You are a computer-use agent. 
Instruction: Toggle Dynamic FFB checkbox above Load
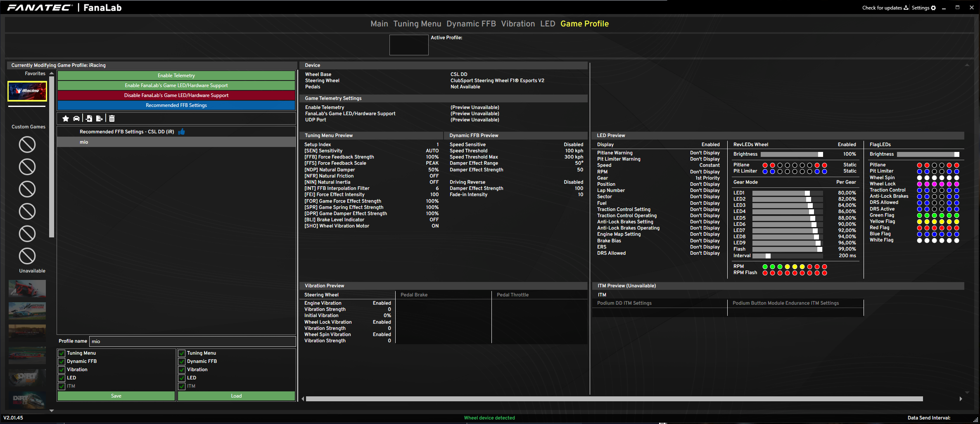coord(182,361)
